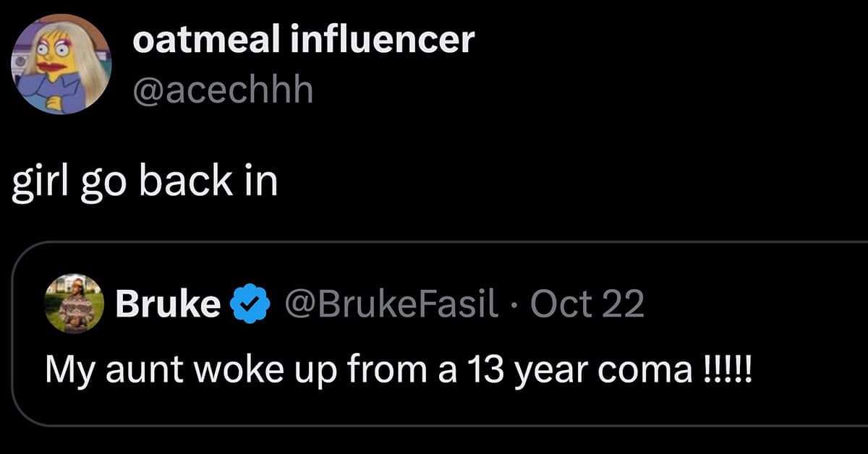This screenshot has height=454, width=868.
Task: Open the oatmeal influencer profile picture
Action: coord(61,63)
